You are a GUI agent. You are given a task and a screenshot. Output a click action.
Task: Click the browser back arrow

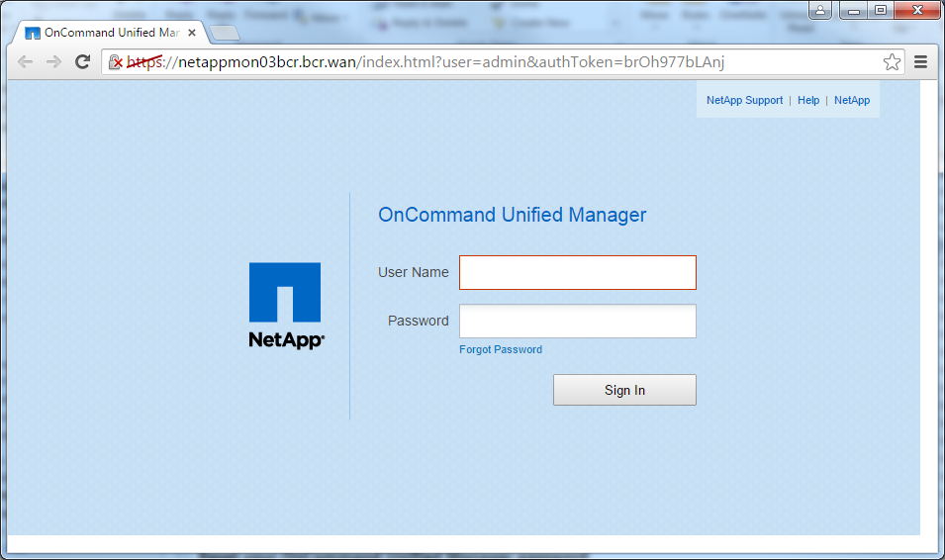[x=25, y=62]
